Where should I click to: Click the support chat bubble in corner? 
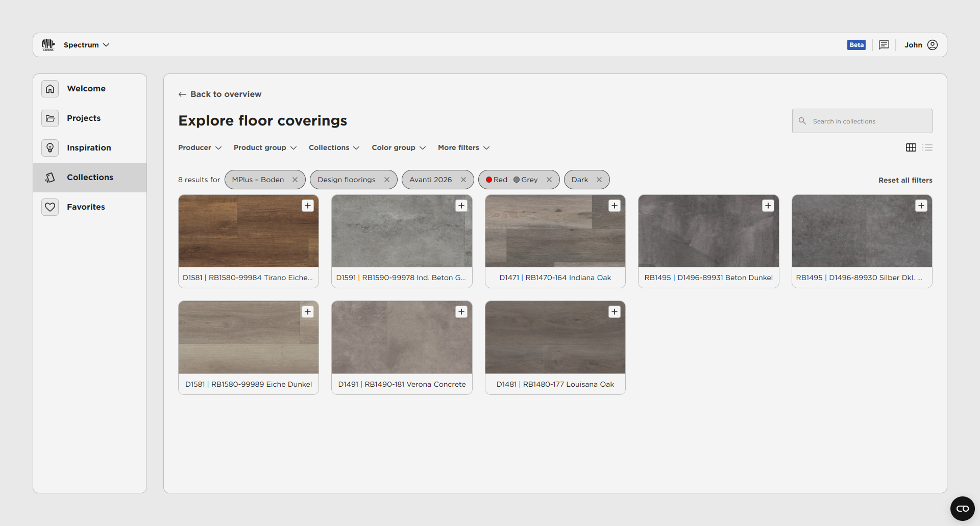click(962, 509)
